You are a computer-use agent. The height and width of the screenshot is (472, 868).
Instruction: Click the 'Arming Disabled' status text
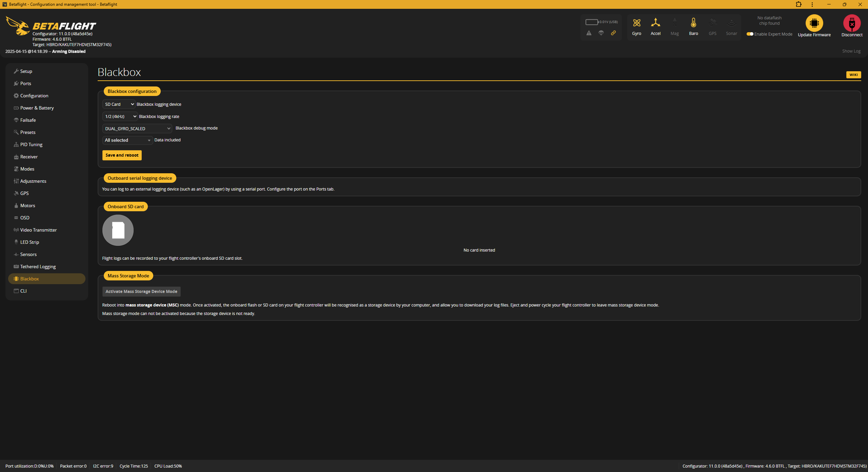69,52
